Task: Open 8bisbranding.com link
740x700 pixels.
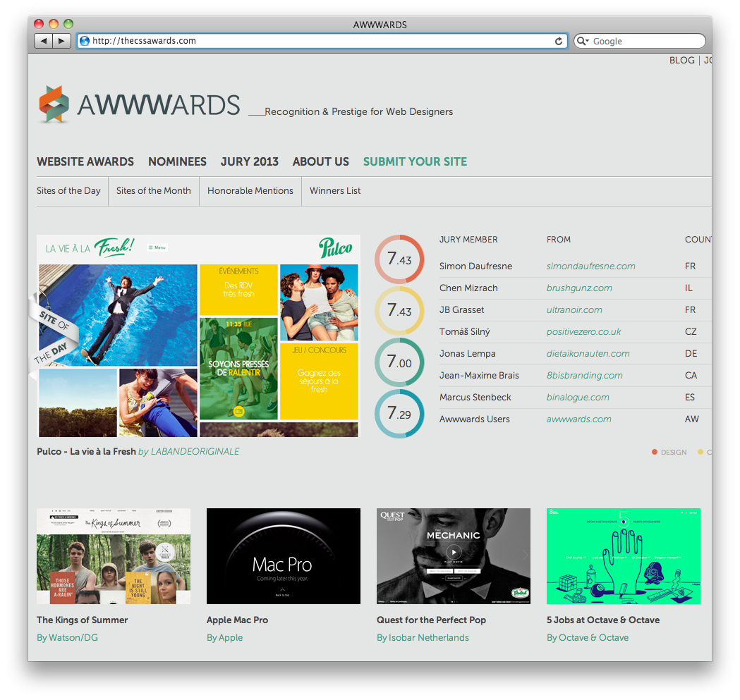Action: pyautogui.click(x=584, y=376)
